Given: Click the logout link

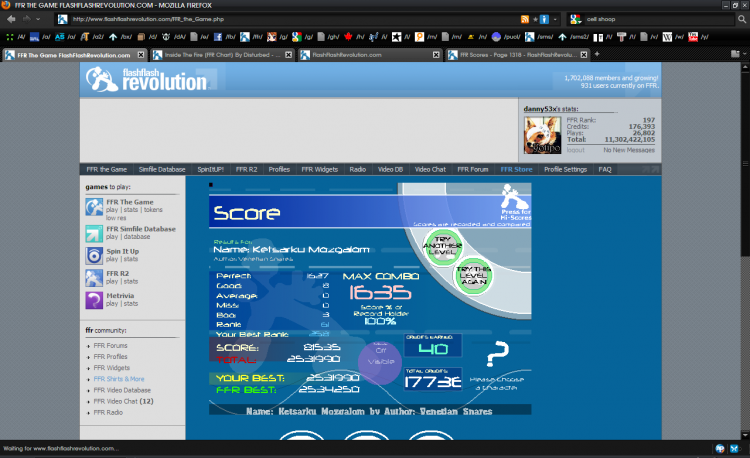Looking at the screenshot, I should pos(575,150).
